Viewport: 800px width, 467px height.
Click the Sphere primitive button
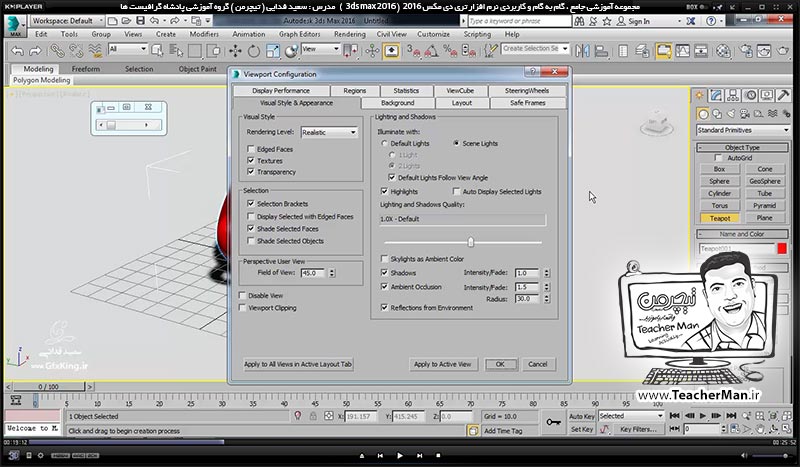click(x=719, y=181)
